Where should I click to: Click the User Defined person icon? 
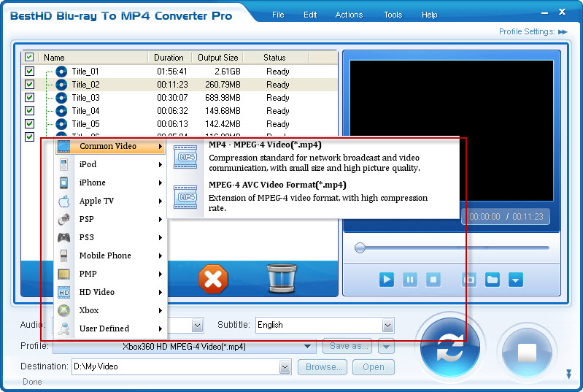[64, 328]
